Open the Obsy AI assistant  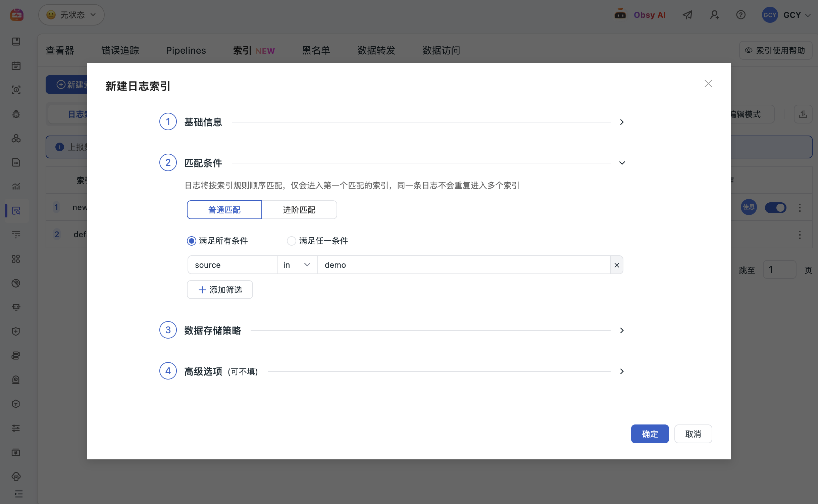(640, 15)
